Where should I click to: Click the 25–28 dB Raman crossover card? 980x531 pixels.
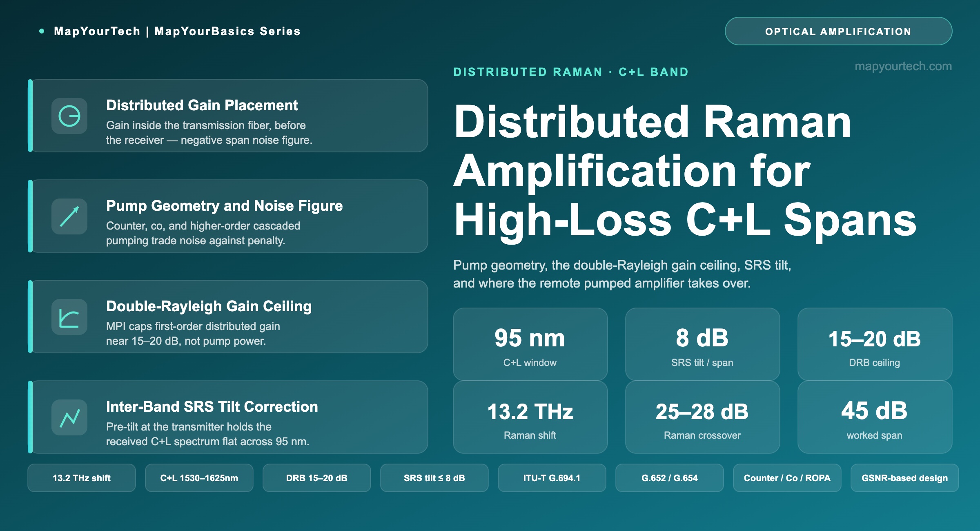pos(703,417)
